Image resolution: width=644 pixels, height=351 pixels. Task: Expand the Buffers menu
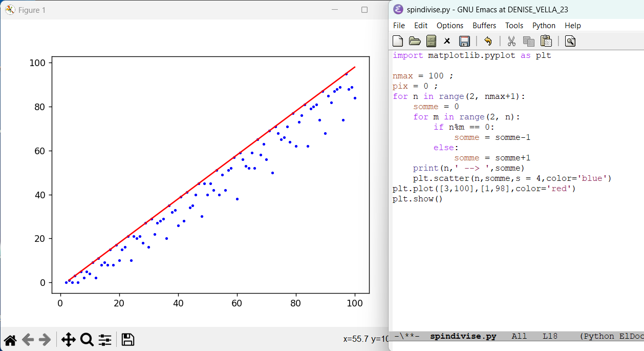[x=484, y=26]
